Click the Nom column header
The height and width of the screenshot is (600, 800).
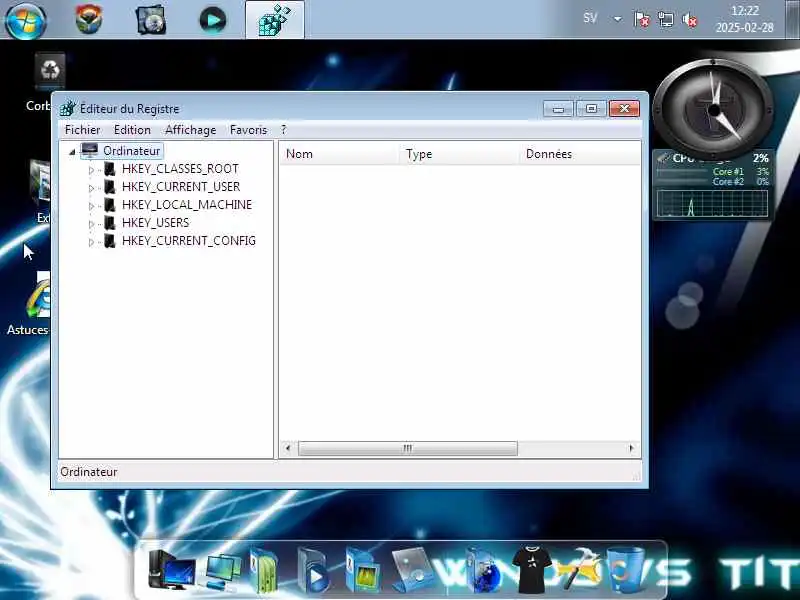[x=340, y=154]
